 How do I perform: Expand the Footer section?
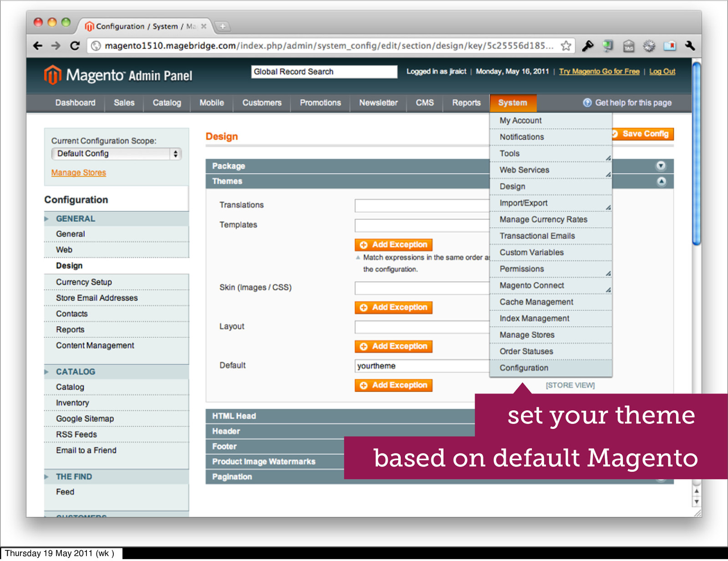[275, 446]
